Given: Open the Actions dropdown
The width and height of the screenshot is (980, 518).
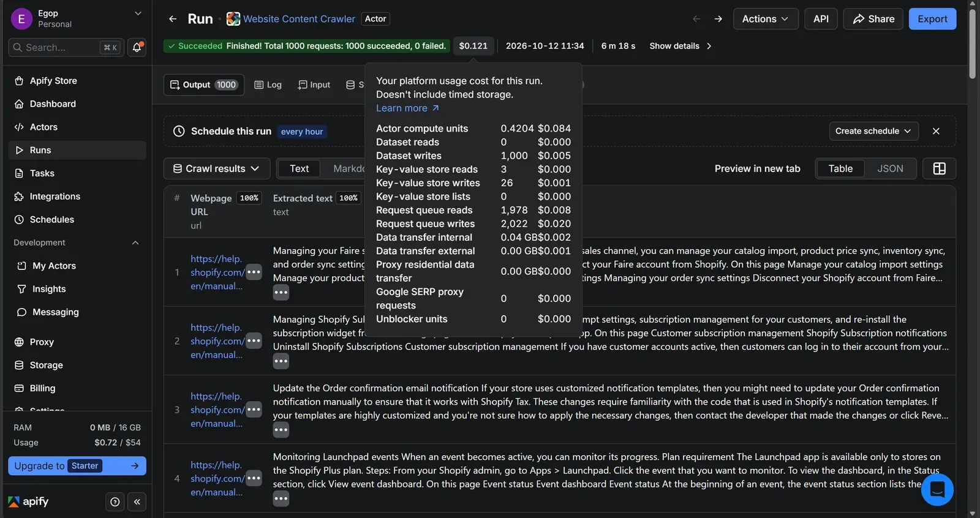Looking at the screenshot, I should pos(766,19).
